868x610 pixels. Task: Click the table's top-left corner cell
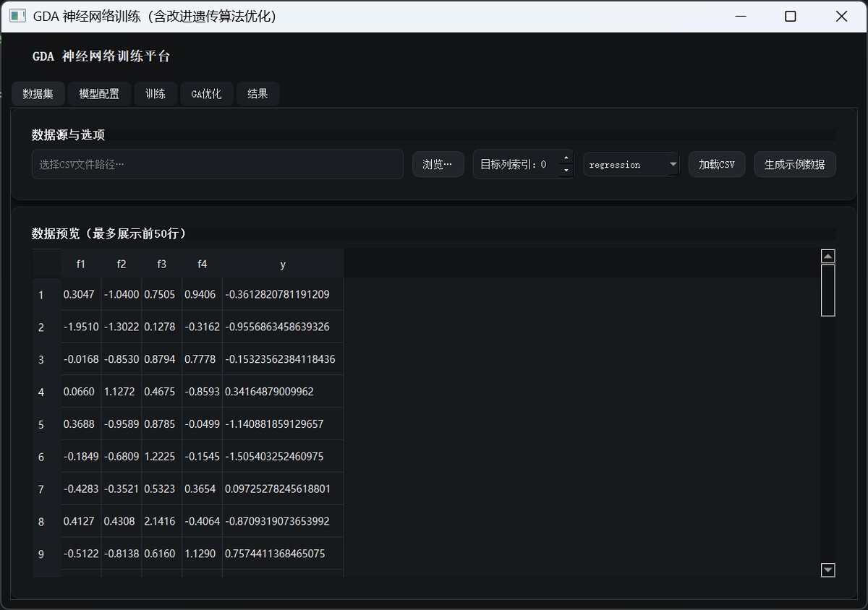pos(46,265)
